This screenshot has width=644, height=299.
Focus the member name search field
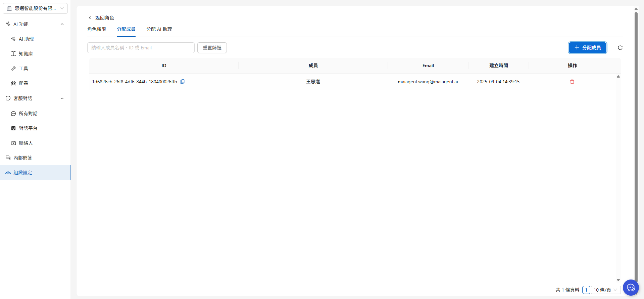(x=141, y=48)
